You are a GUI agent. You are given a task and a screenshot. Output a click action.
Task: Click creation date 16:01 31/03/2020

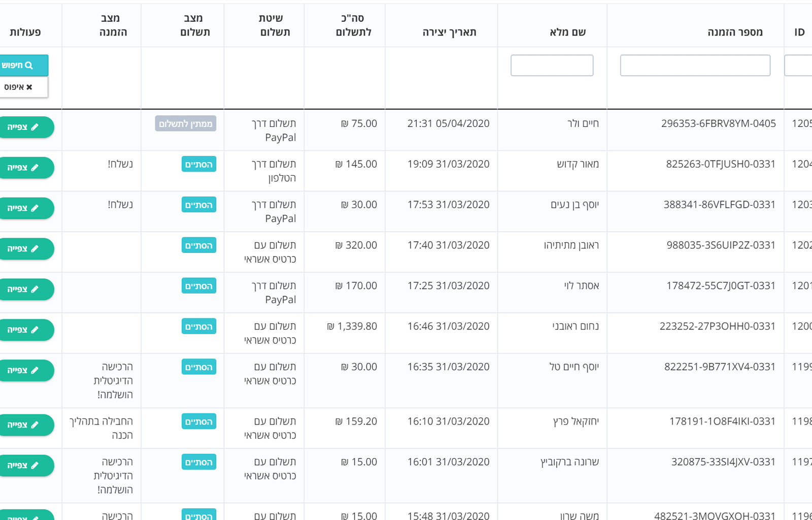pyautogui.click(x=449, y=462)
